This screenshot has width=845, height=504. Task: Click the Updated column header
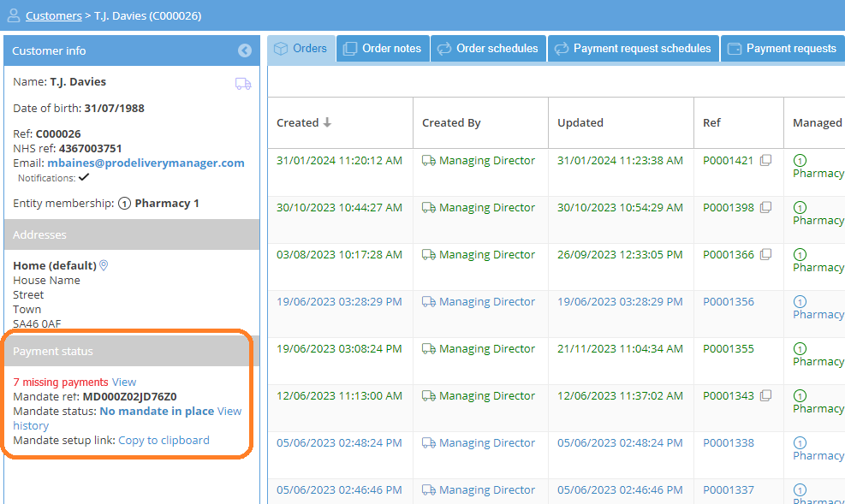580,123
